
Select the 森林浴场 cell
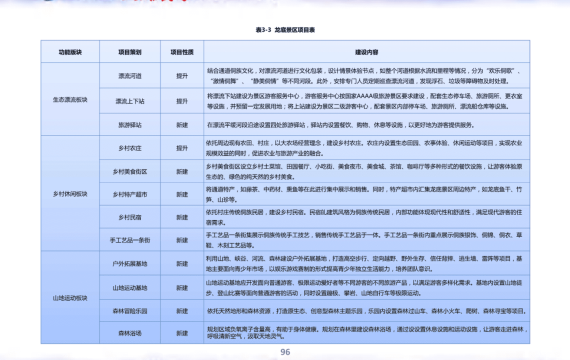[130, 333]
